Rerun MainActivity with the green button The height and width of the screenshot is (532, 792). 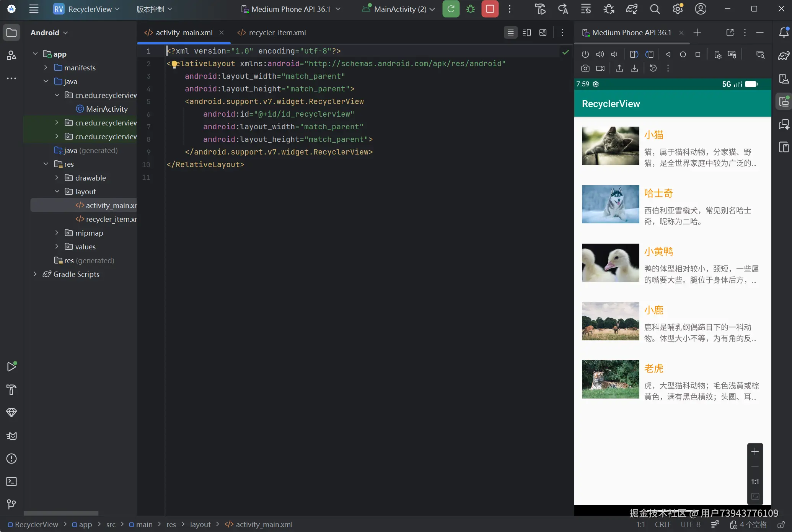(451, 9)
